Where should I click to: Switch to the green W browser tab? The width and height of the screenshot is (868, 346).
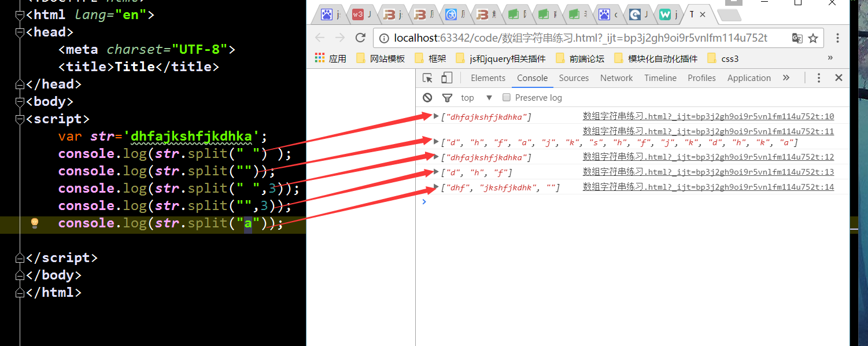tap(667, 15)
